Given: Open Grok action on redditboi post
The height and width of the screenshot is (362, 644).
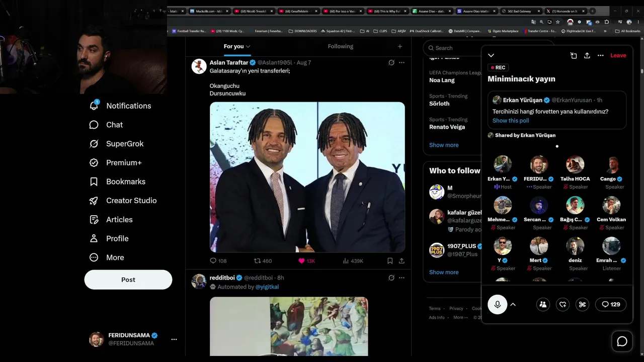Looking at the screenshot, I should click(391, 278).
